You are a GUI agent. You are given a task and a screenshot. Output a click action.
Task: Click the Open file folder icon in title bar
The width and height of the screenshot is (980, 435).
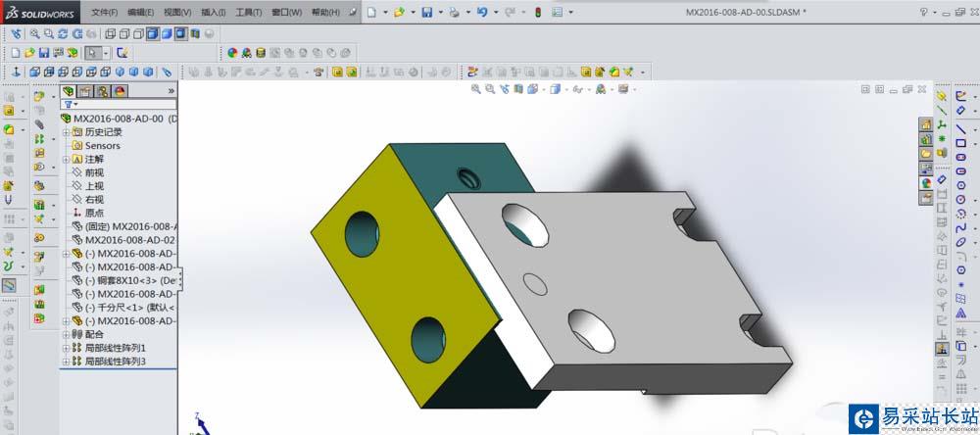point(399,12)
